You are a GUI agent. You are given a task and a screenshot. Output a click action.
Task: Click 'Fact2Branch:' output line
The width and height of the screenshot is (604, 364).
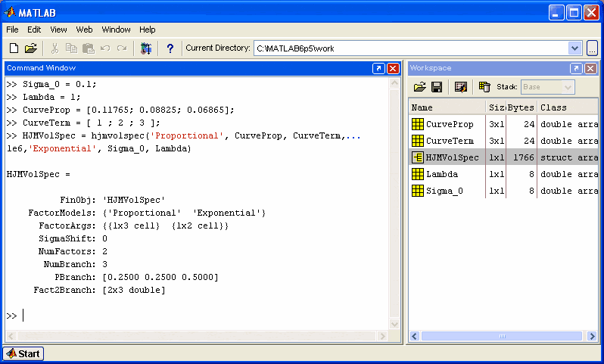tap(99, 290)
